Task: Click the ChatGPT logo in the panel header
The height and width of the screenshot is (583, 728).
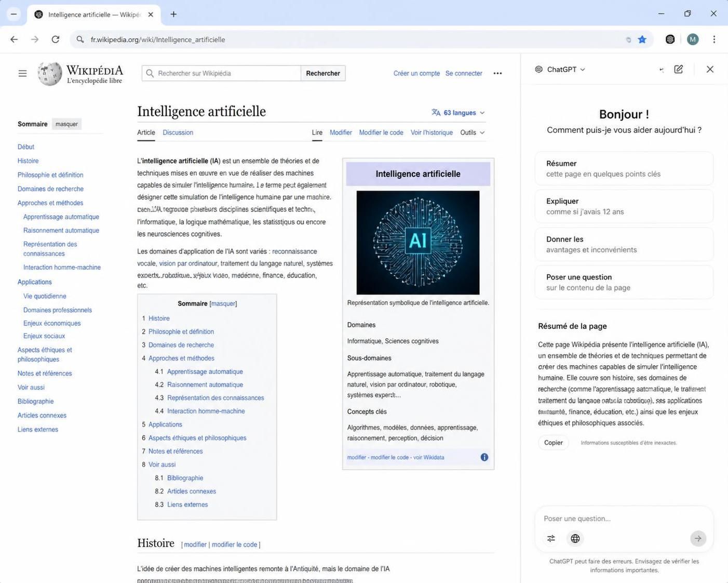Action: coord(539,69)
